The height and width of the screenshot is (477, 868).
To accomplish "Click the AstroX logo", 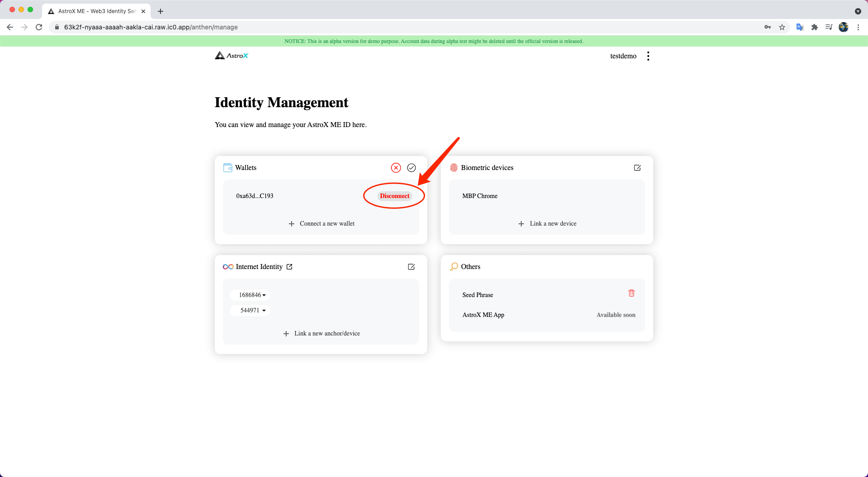I will 231,56.
